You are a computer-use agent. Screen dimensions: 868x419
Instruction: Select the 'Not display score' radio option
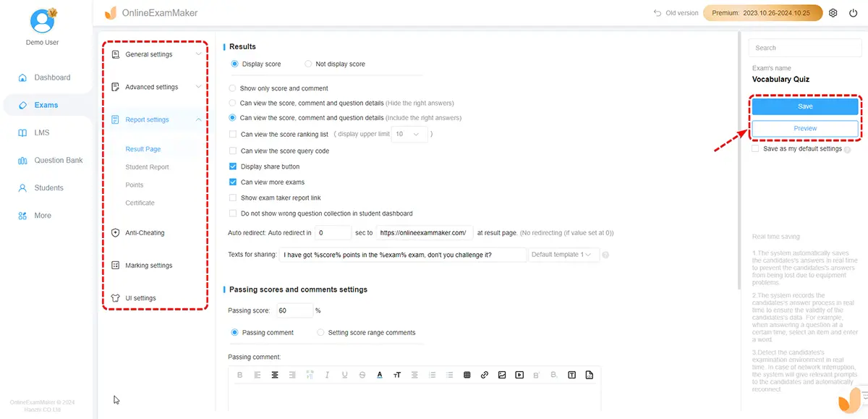tap(309, 64)
